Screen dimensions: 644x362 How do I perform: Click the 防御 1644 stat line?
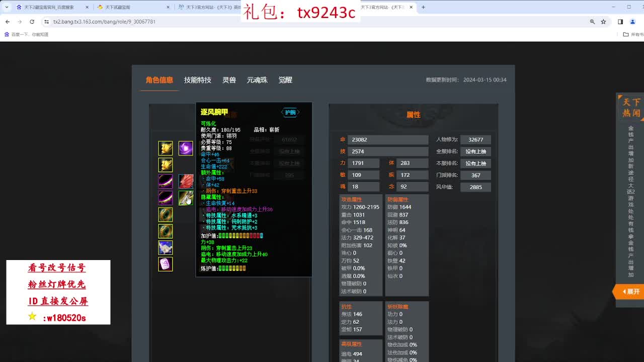point(399,207)
